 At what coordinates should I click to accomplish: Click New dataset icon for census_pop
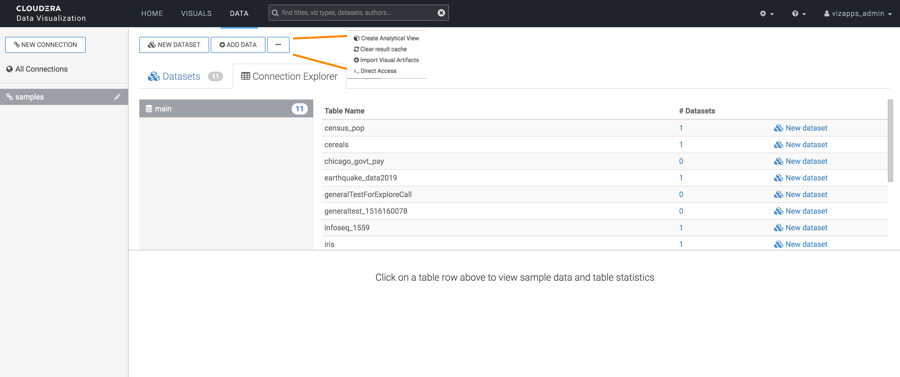pos(778,128)
